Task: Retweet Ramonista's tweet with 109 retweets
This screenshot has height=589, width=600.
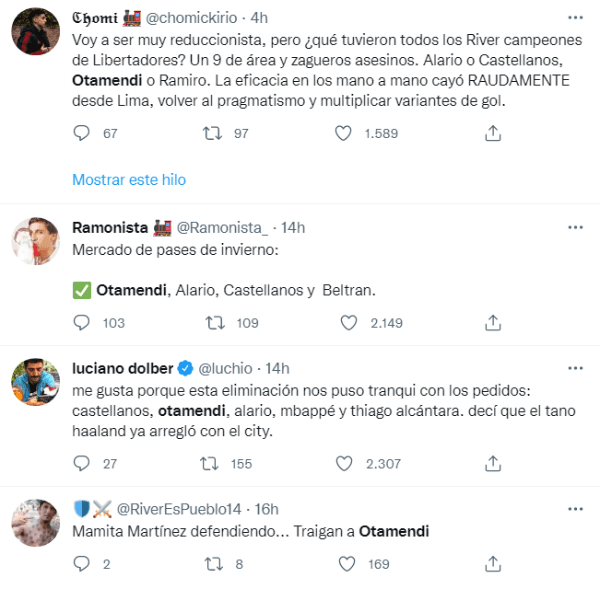Action: tap(212, 323)
